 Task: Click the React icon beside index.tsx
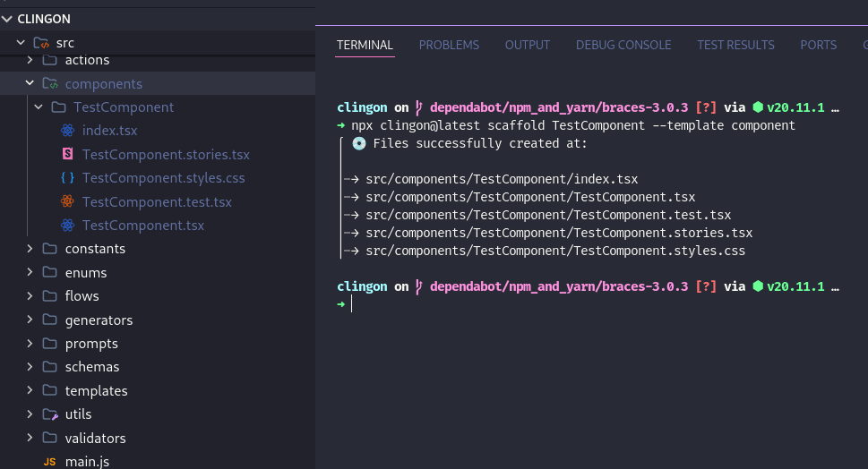tap(67, 131)
